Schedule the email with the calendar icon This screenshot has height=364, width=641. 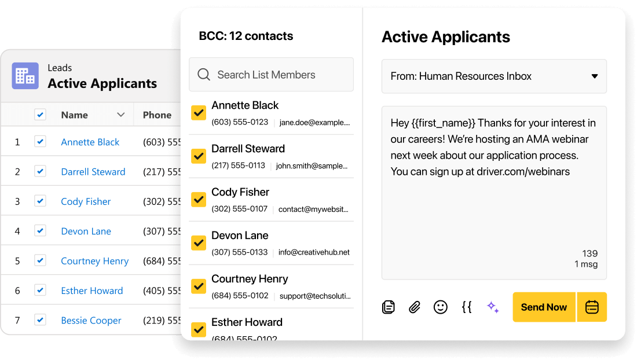tap(592, 307)
